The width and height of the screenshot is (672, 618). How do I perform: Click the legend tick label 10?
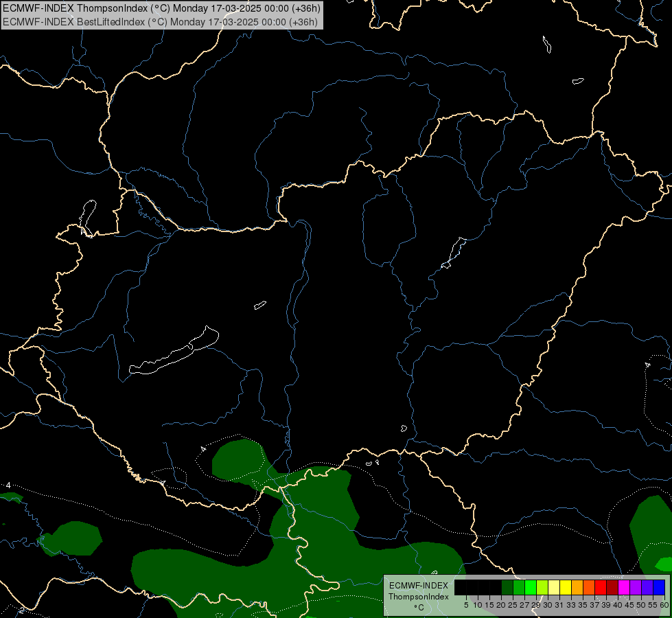(478, 605)
